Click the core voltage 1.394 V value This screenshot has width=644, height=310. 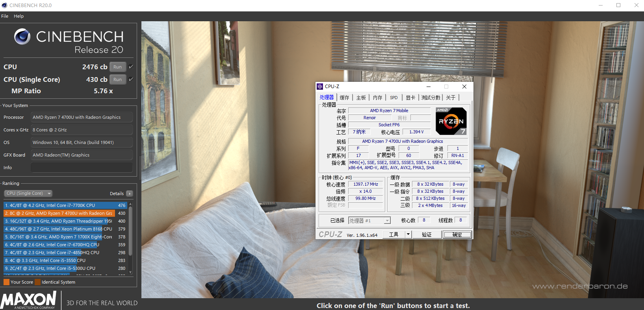coord(416,132)
